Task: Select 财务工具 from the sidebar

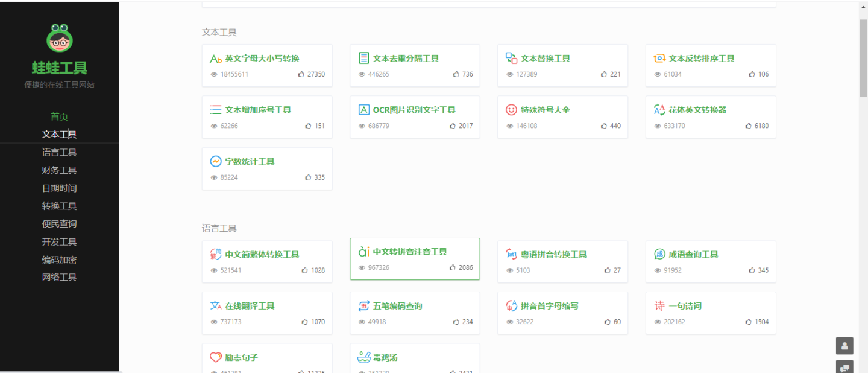Action: [59, 170]
